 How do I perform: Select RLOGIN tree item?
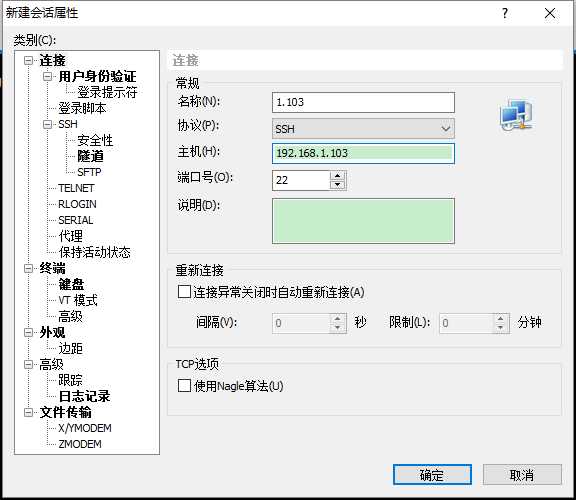tap(77, 204)
